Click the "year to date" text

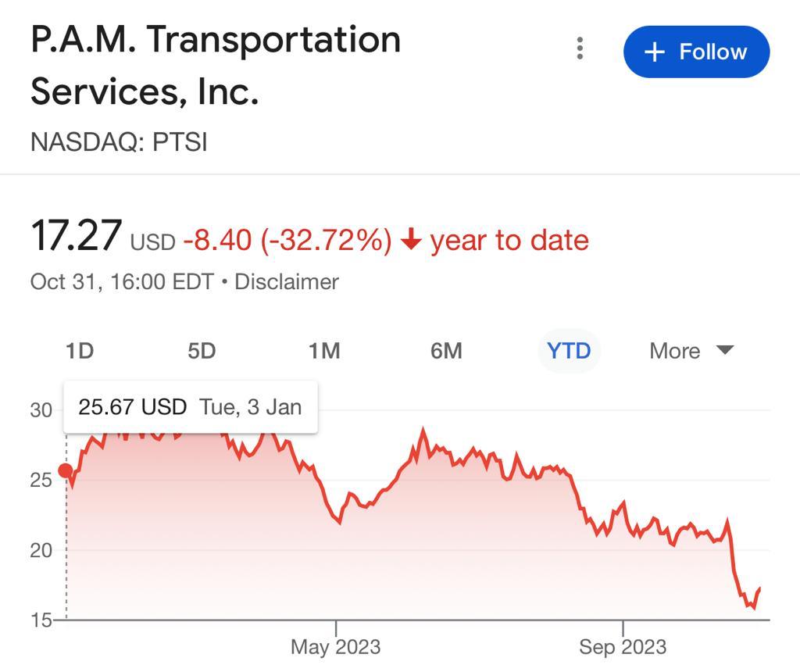[x=509, y=240]
